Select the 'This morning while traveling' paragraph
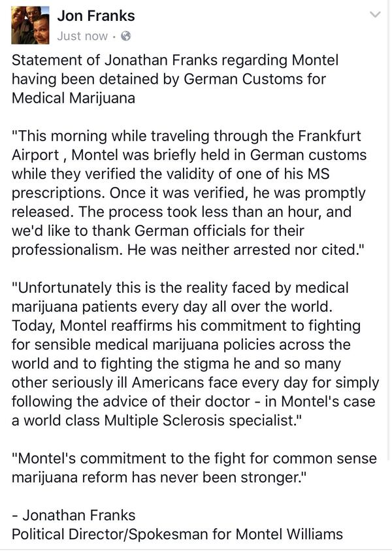Viewport: 392px width, 551px height. (189, 193)
